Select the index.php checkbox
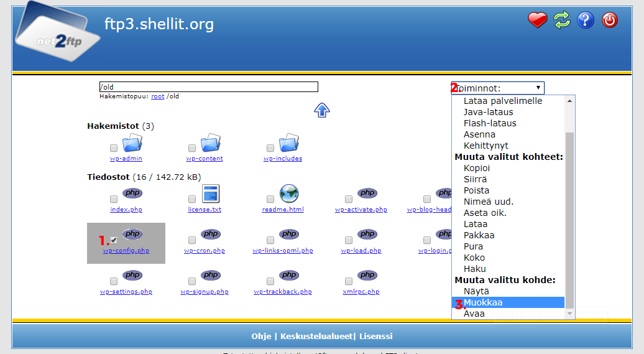Screen dimensions: 644x354 (x=114, y=199)
